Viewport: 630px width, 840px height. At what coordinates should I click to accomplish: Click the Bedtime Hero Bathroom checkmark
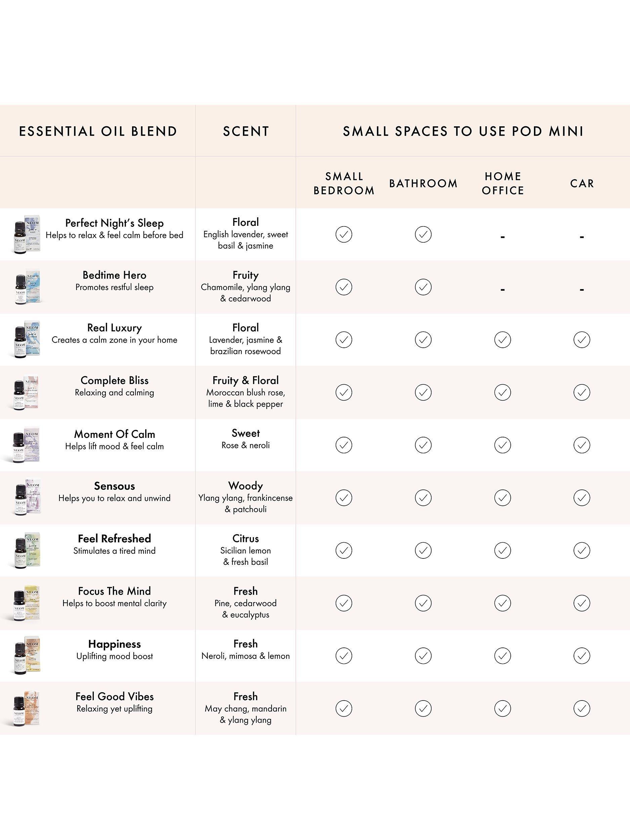423,287
